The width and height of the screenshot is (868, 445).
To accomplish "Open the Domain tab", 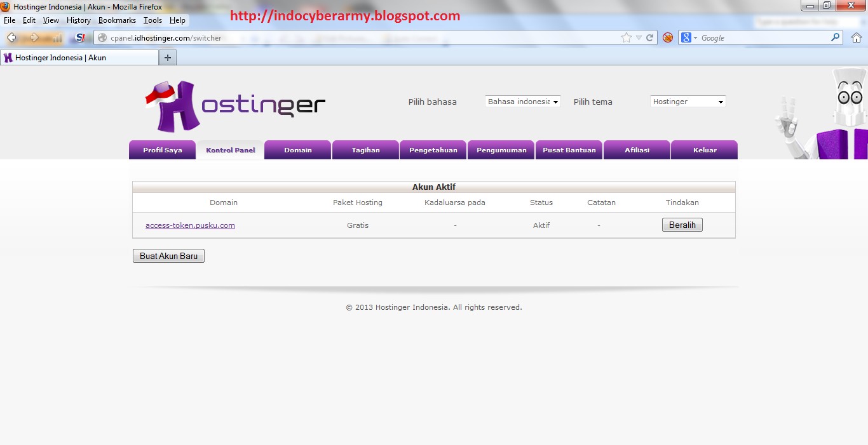I will pyautogui.click(x=298, y=150).
